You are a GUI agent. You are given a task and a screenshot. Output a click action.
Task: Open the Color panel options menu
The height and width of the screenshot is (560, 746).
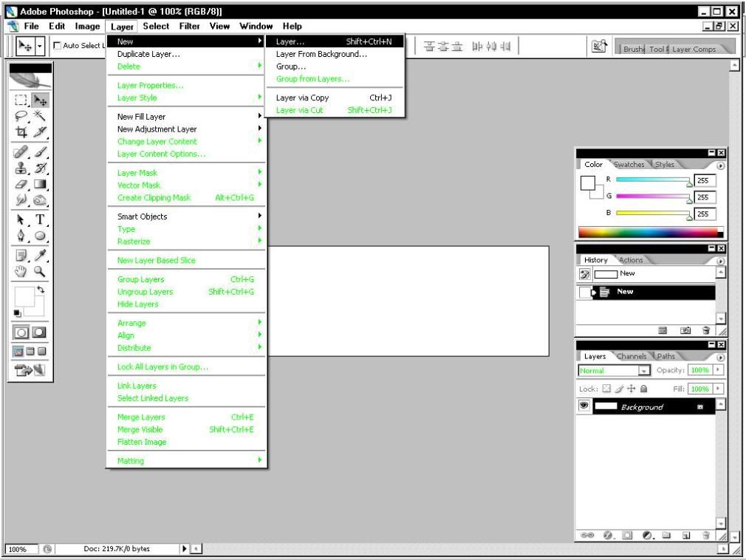(x=720, y=165)
